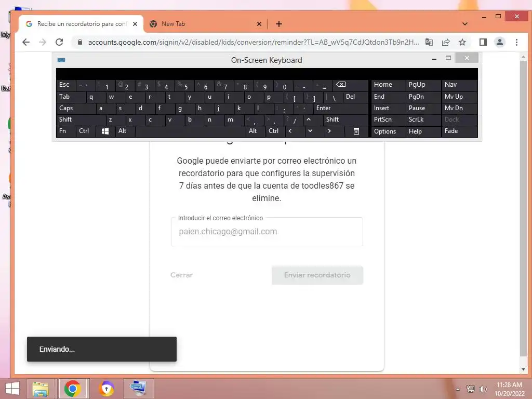Viewport: 532px width, 399px height.
Task: Click the volume speaker tray icon
Action: click(x=483, y=389)
